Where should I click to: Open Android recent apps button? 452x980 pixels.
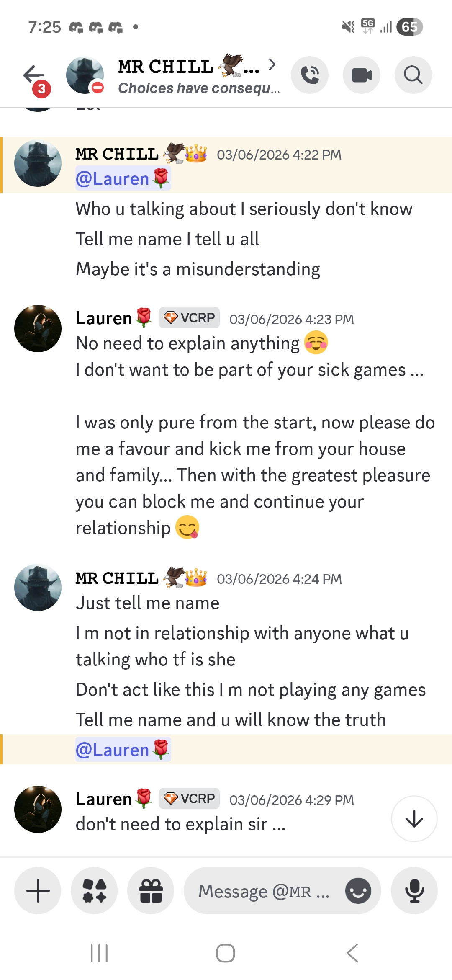pos(99,953)
